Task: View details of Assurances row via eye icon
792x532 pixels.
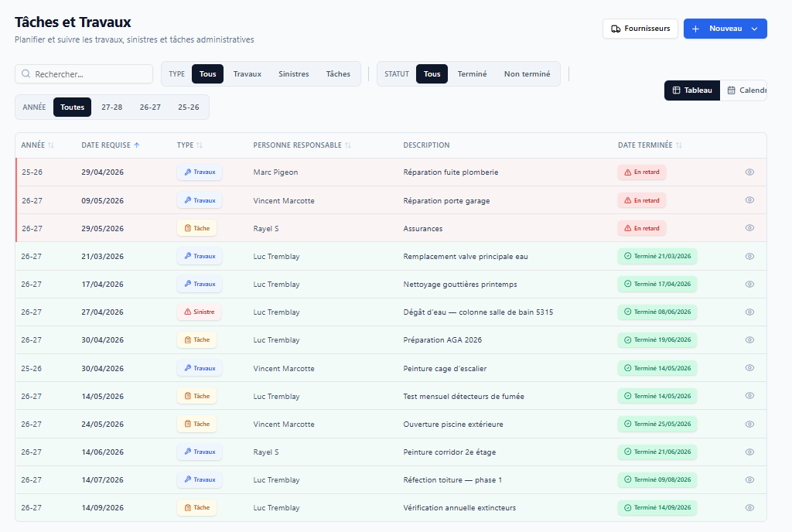Action: (749, 228)
